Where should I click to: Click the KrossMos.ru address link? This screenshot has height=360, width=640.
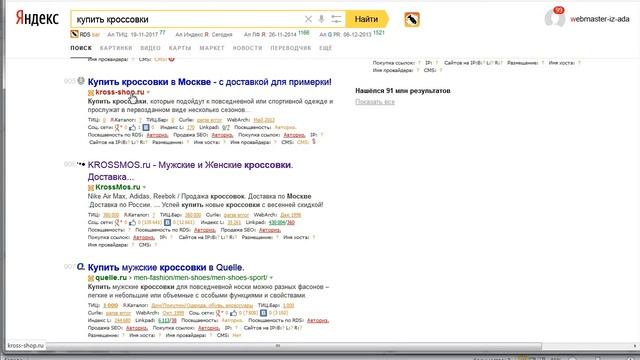tap(118, 187)
